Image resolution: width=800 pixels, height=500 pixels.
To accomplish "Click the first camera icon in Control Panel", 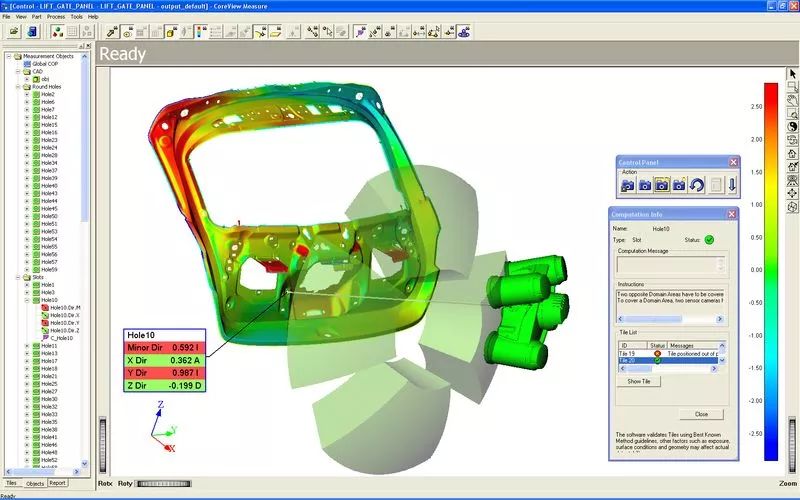I will coord(628,185).
